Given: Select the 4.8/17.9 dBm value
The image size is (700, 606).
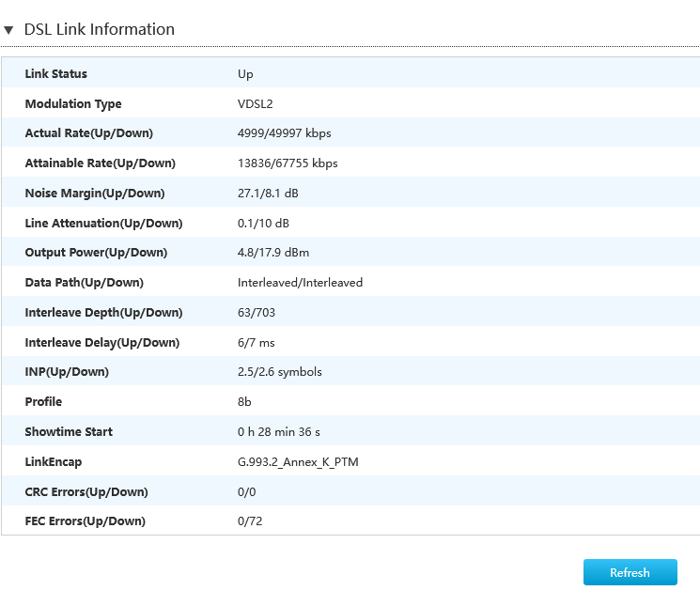Looking at the screenshot, I should 273,253.
